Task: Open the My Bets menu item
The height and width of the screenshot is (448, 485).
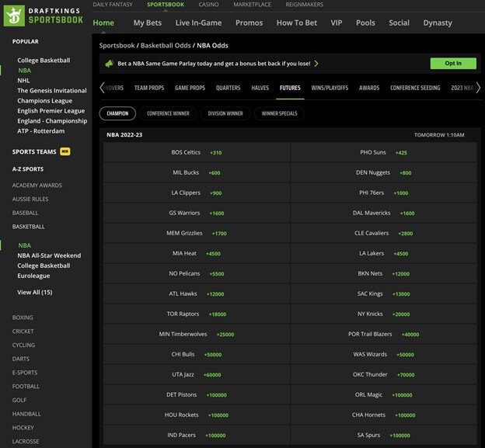Action: coord(148,23)
